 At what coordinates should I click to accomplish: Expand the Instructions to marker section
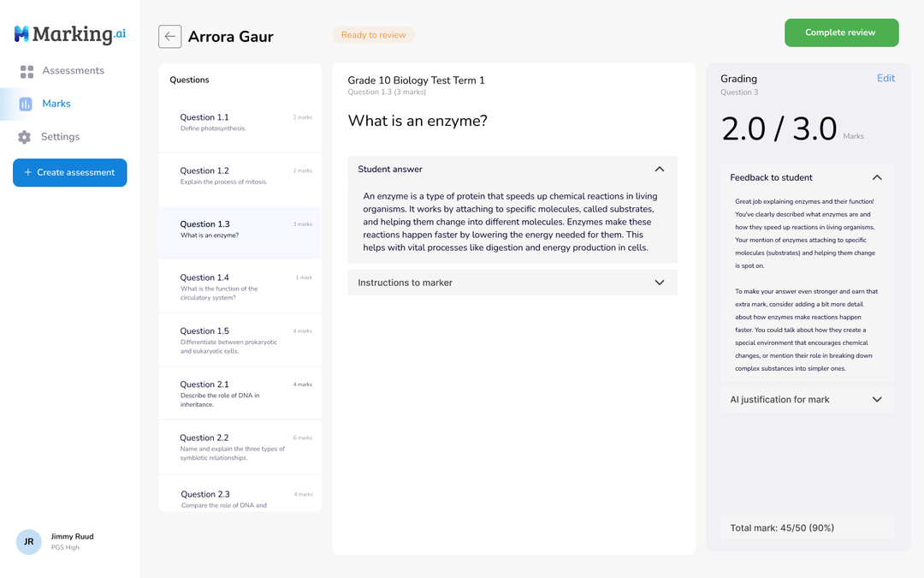point(660,282)
